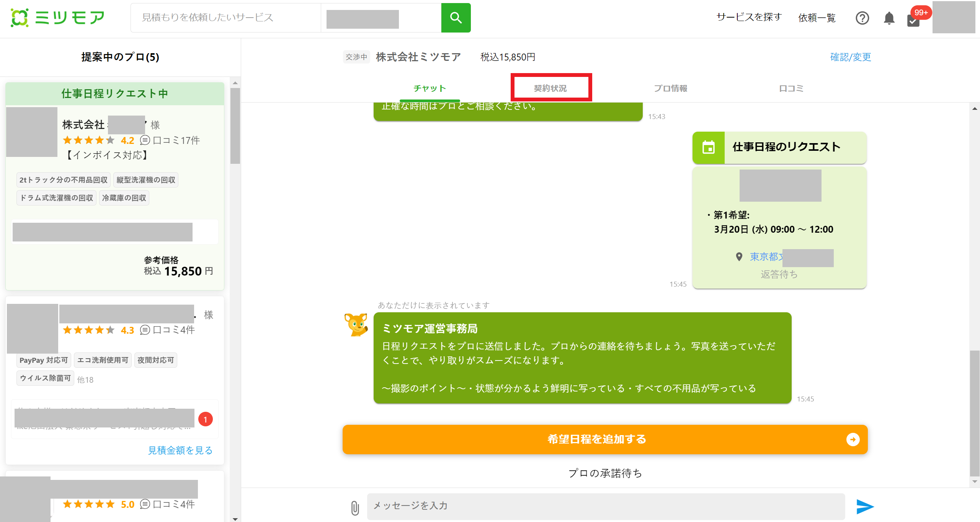Click 希望日程を追加する button
Viewport: 980px width, 522px height.
(605, 439)
